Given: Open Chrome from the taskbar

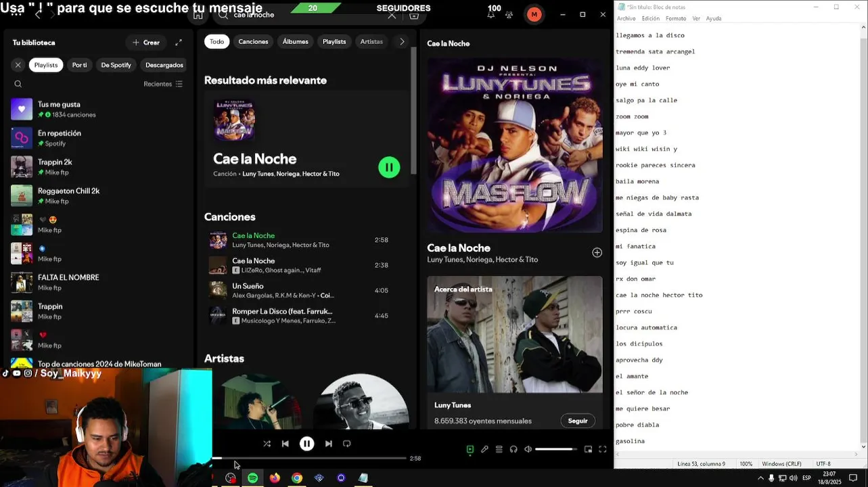Looking at the screenshot, I should click(x=297, y=478).
